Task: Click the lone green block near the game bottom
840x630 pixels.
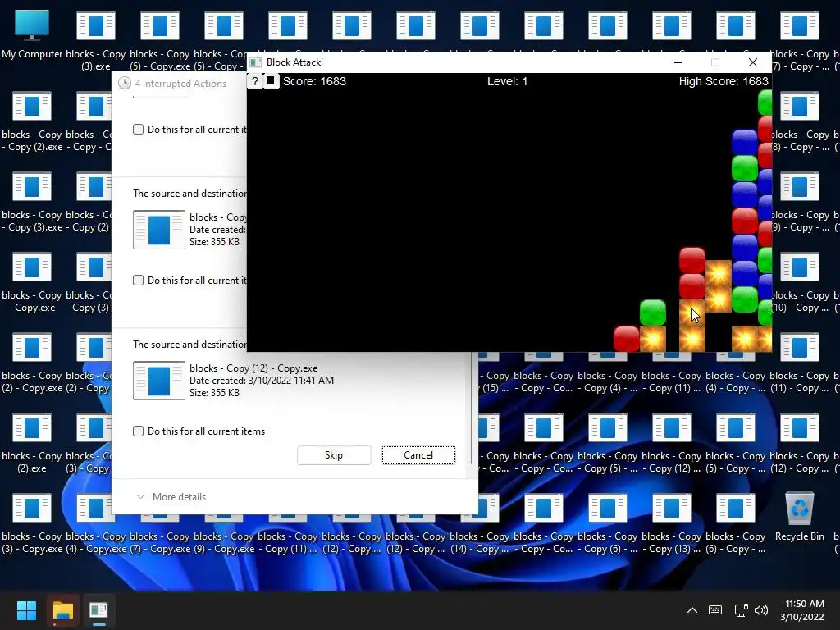Action: [x=652, y=313]
